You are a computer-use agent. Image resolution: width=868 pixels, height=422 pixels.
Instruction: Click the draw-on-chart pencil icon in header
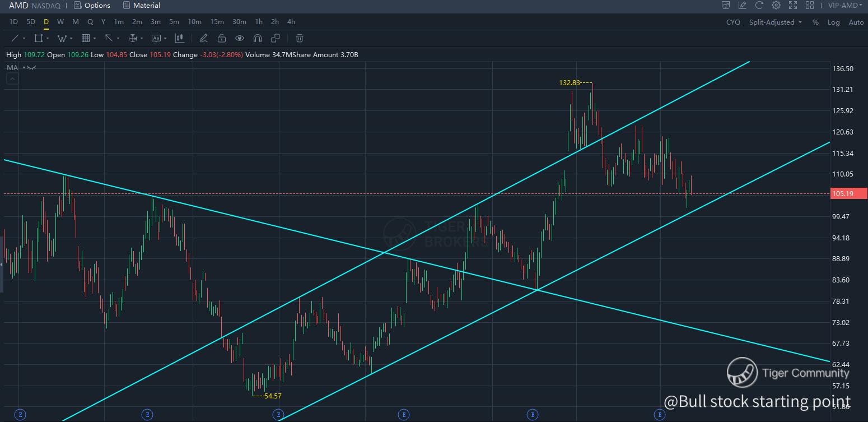[x=743, y=6]
